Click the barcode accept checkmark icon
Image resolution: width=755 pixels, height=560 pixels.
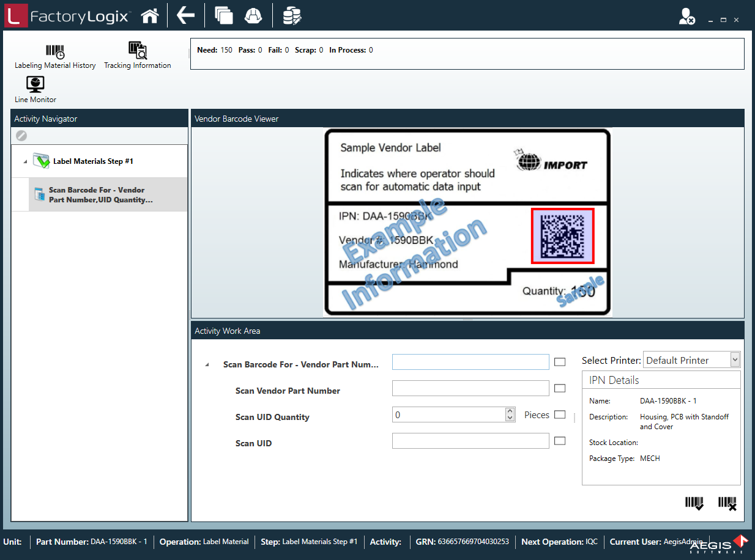(x=694, y=503)
